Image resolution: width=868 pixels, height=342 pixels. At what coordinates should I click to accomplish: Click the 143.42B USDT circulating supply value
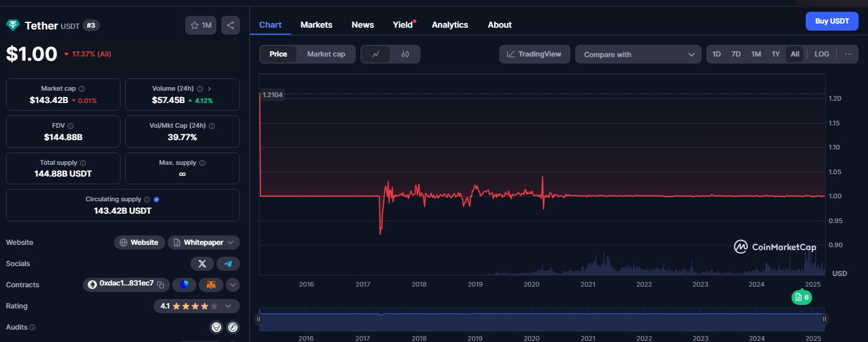click(x=123, y=211)
